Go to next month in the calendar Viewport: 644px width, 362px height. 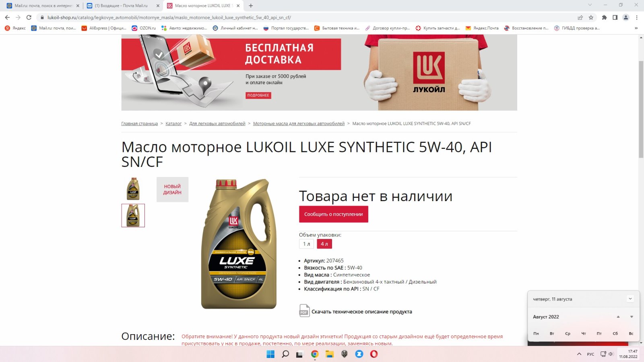click(x=632, y=317)
